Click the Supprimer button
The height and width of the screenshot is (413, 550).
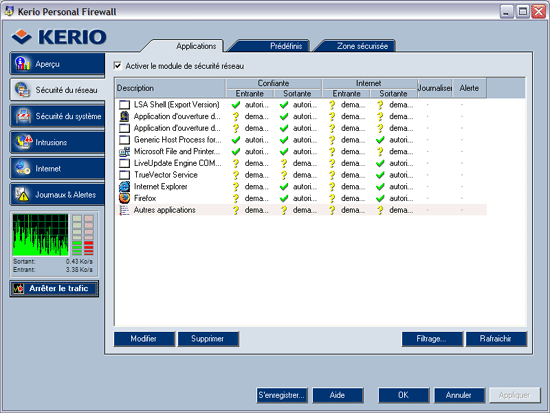coord(208,339)
